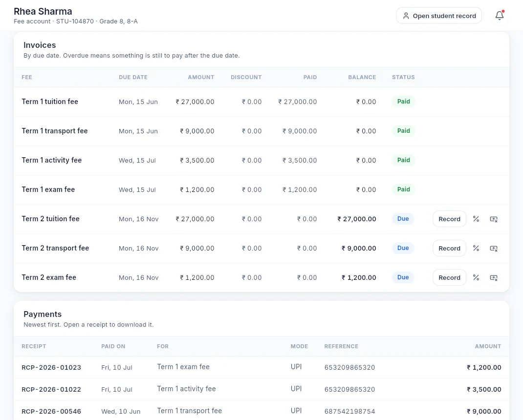Record payment for Term 2 tuition fee
Viewport: 523px width, 420px height.
[x=449, y=219]
